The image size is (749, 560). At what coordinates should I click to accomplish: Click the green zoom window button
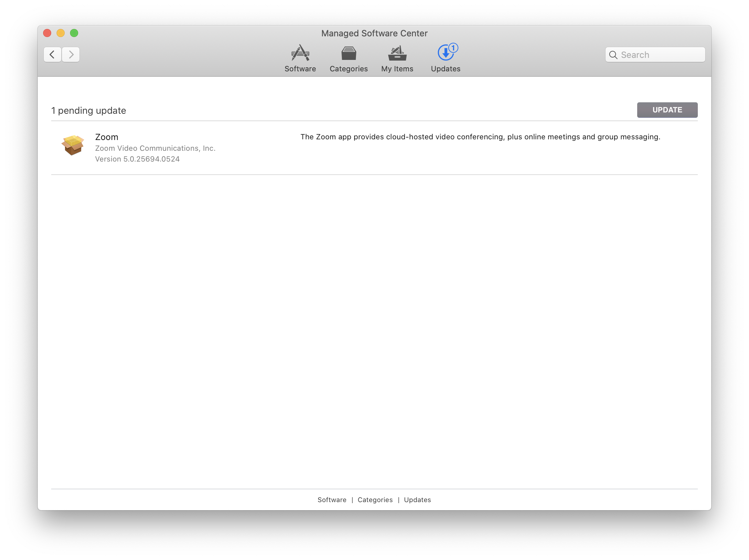[74, 33]
